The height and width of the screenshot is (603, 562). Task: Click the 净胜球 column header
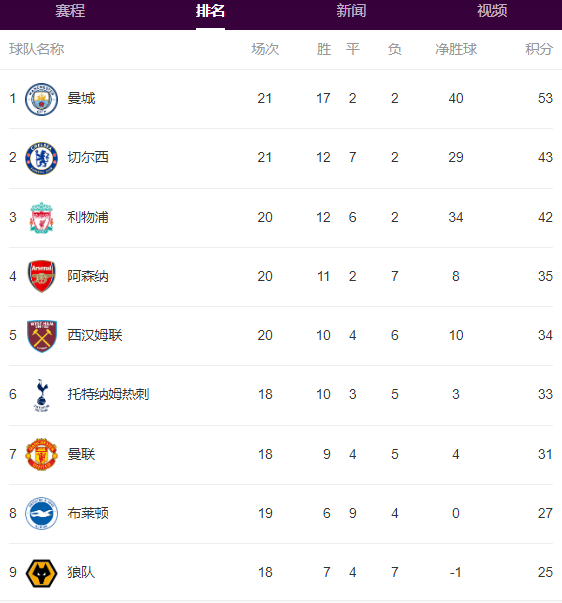point(456,49)
